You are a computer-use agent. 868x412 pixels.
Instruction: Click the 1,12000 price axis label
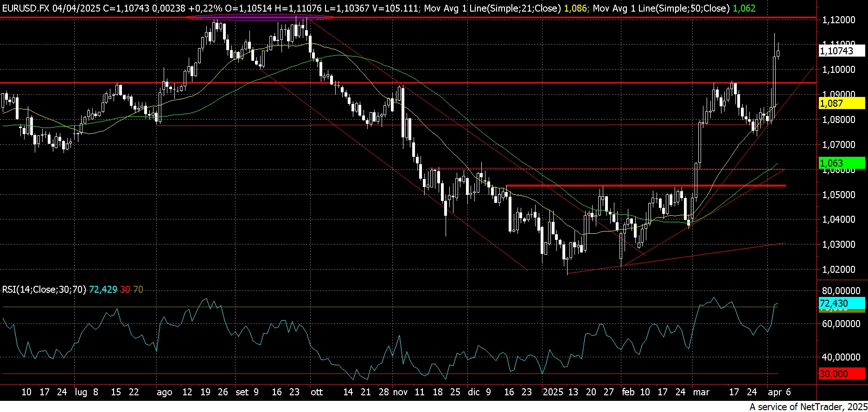838,20
